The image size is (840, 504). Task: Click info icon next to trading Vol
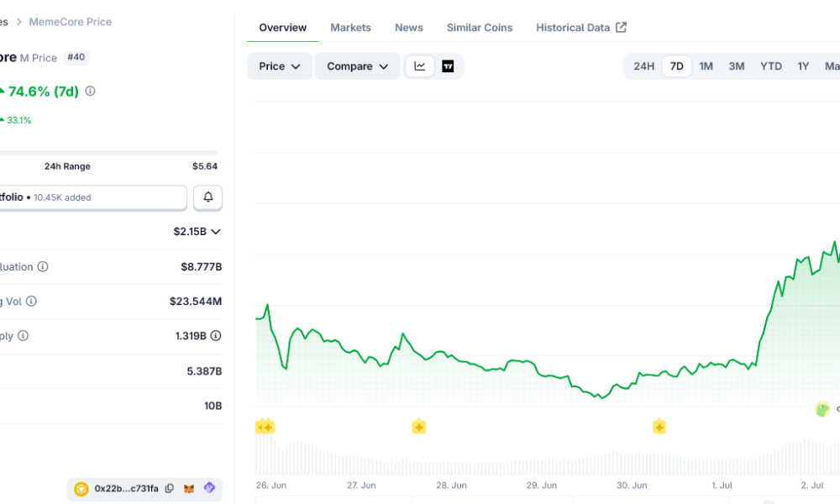[x=31, y=301]
